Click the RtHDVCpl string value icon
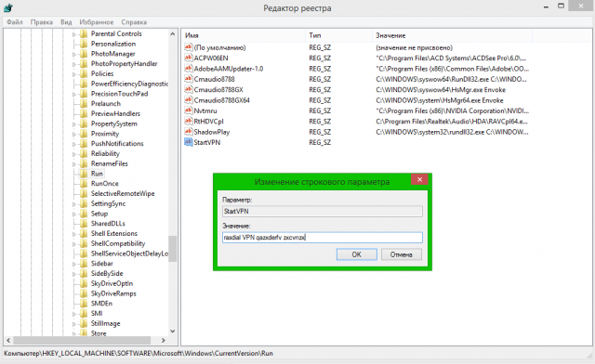The image size is (595, 364). [188, 121]
